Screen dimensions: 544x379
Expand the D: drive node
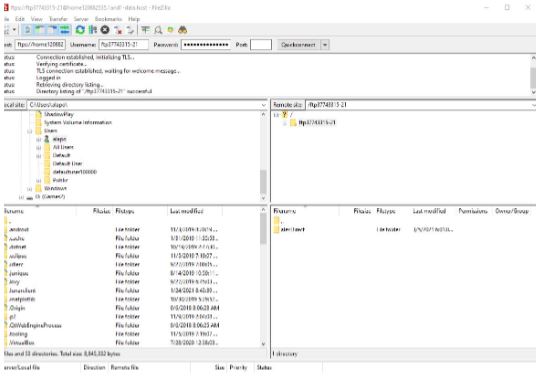click(21, 197)
